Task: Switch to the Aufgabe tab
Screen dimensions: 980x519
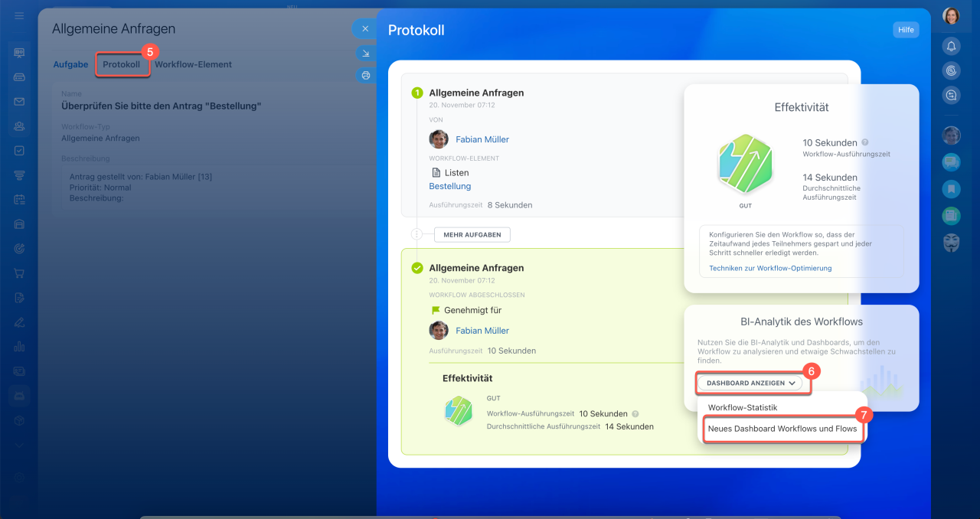Action: (x=70, y=64)
